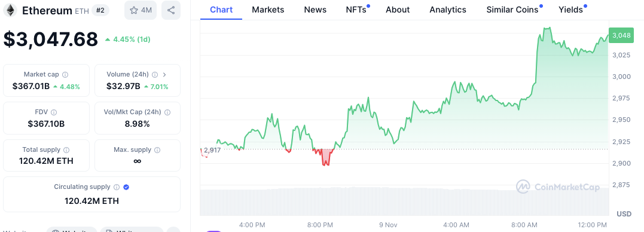Click the share icon button
This screenshot has height=232, width=644.
(x=171, y=10)
